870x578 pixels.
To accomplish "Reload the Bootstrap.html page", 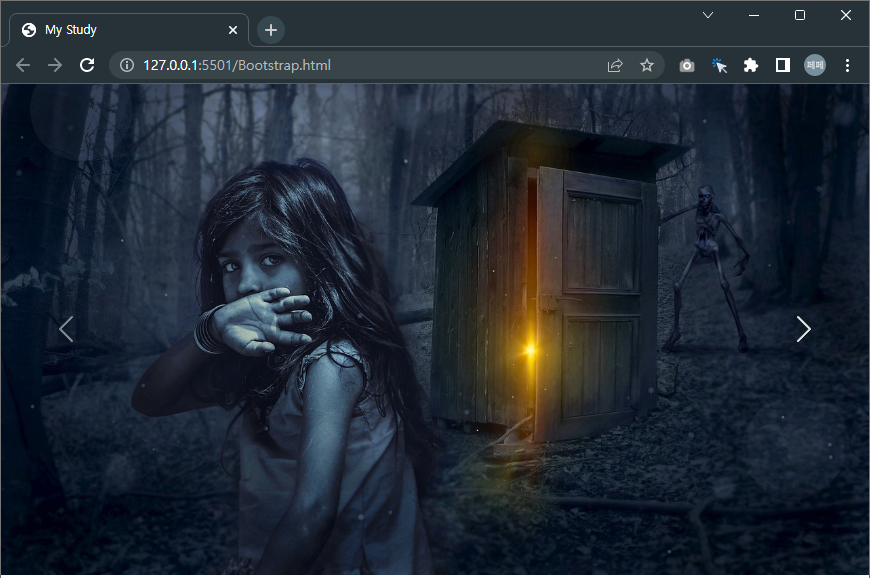I will [87, 65].
